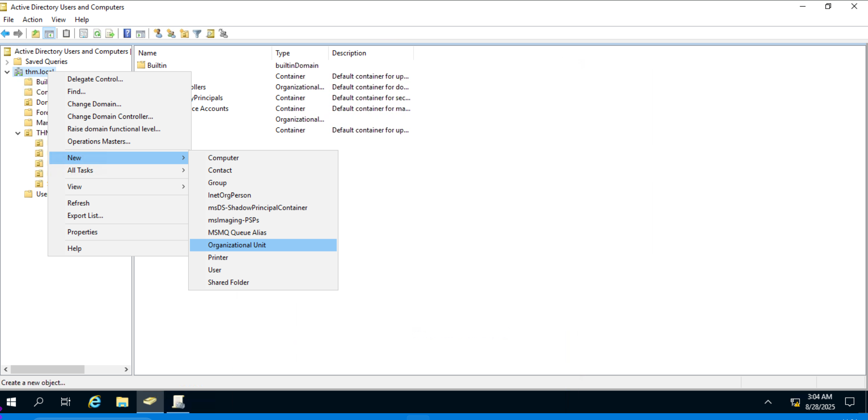Screen dimensions: 868x420
Task: Click tree pane scrollbar right arrow
Action: point(126,369)
